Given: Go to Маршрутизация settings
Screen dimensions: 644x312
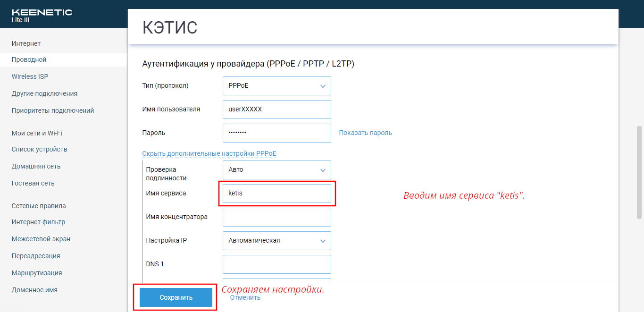Looking at the screenshot, I should click(x=37, y=273).
